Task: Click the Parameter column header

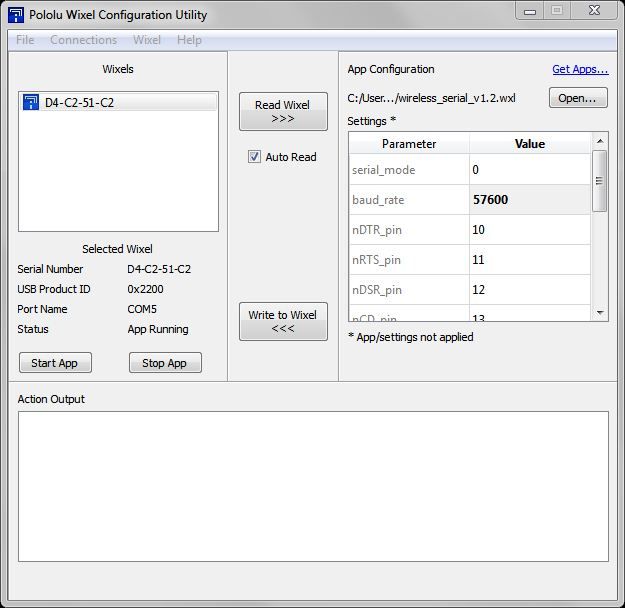Action: [x=409, y=144]
